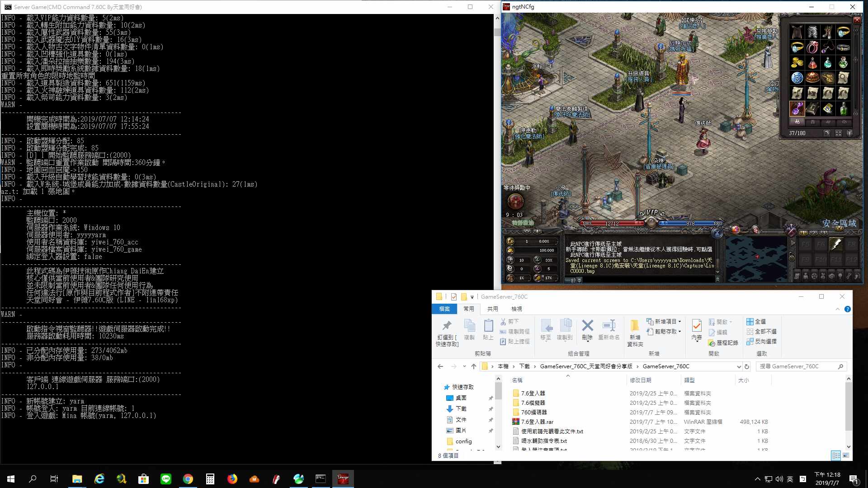
Task: Click the inventory sort grid icon
Action: click(x=838, y=133)
